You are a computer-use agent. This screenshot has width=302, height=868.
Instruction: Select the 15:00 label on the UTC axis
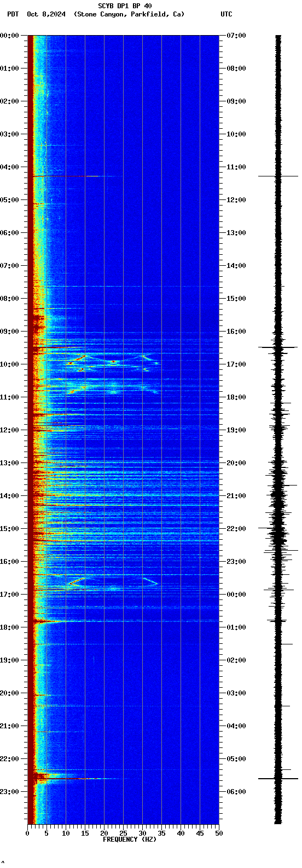click(x=236, y=299)
